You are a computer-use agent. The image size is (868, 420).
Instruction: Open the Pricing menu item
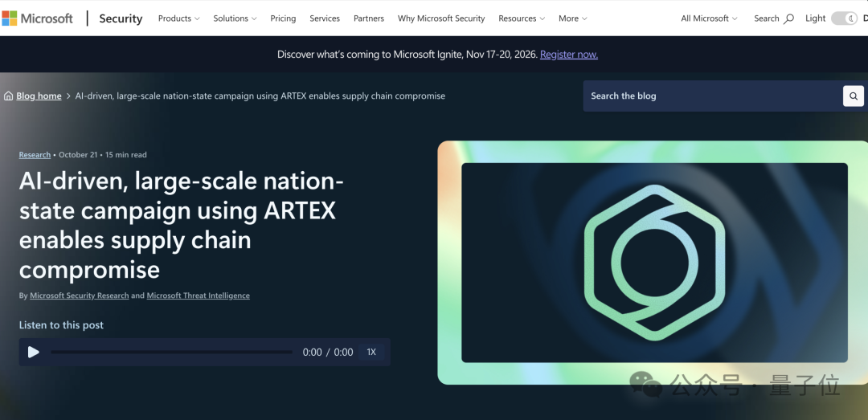tap(283, 18)
